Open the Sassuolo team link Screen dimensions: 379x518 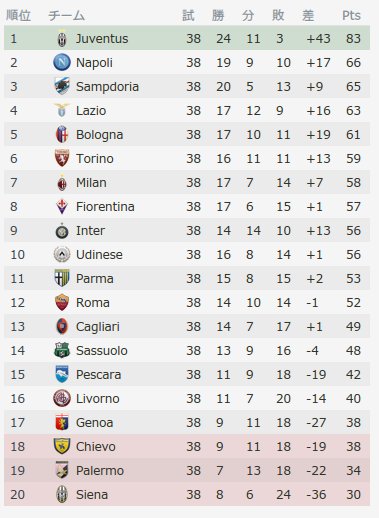(x=102, y=351)
